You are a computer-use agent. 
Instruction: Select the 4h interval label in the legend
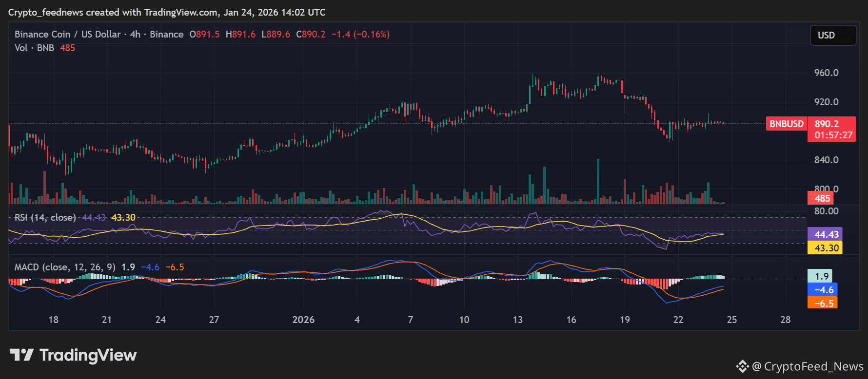click(135, 34)
